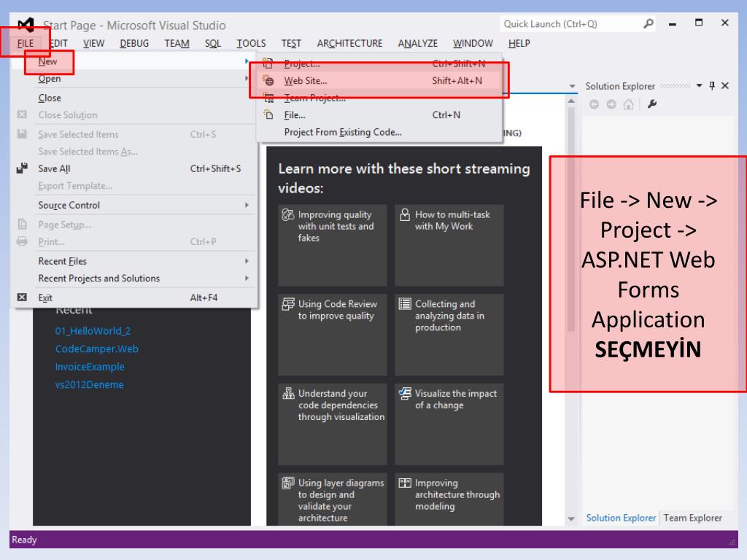Click the Exit menu X icon
The width and height of the screenshot is (747, 560).
tap(22, 297)
